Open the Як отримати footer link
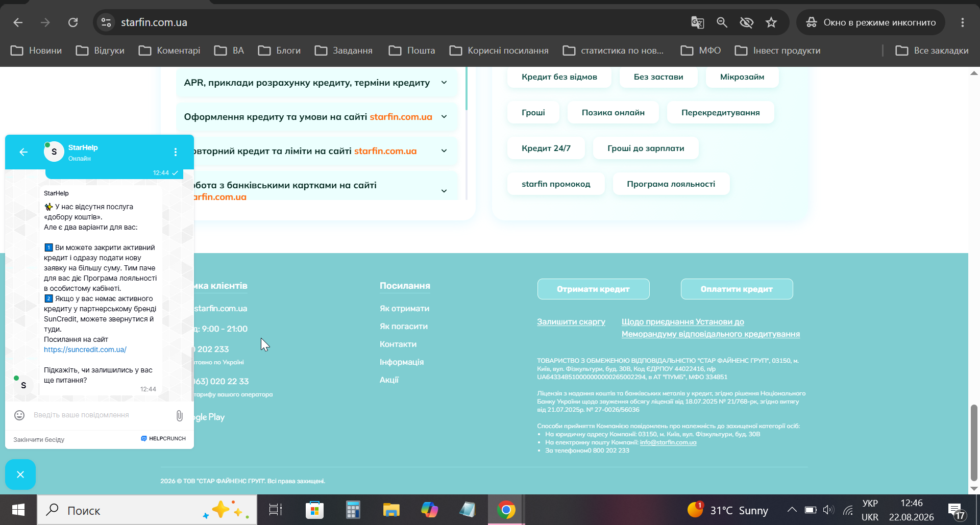Viewport: 980px width, 525px height. 404,309
